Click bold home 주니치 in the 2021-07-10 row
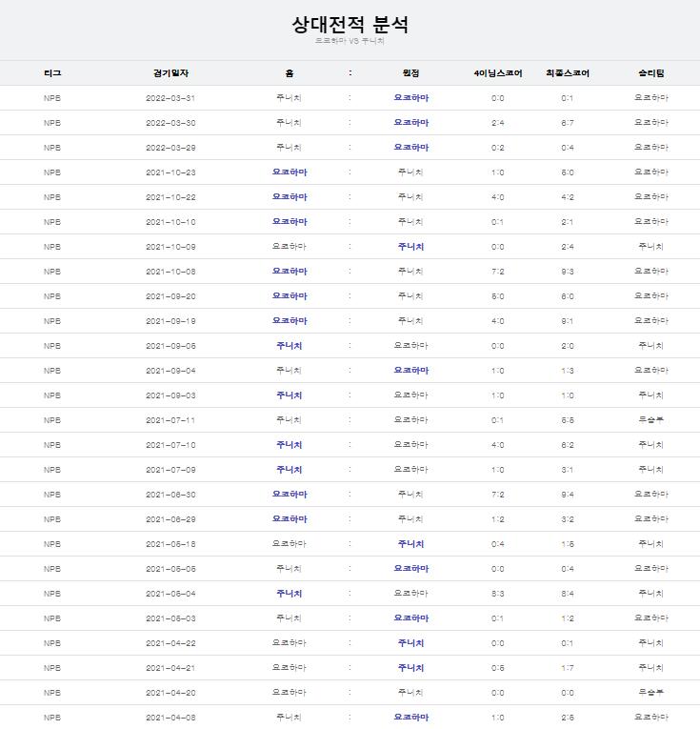Screen dimensions: 700x729 tap(289, 445)
